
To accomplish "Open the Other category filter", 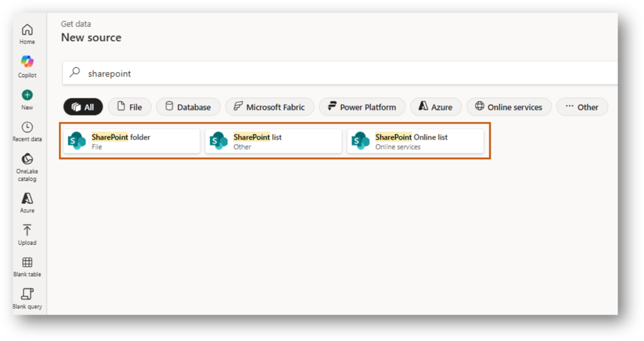I will point(582,107).
